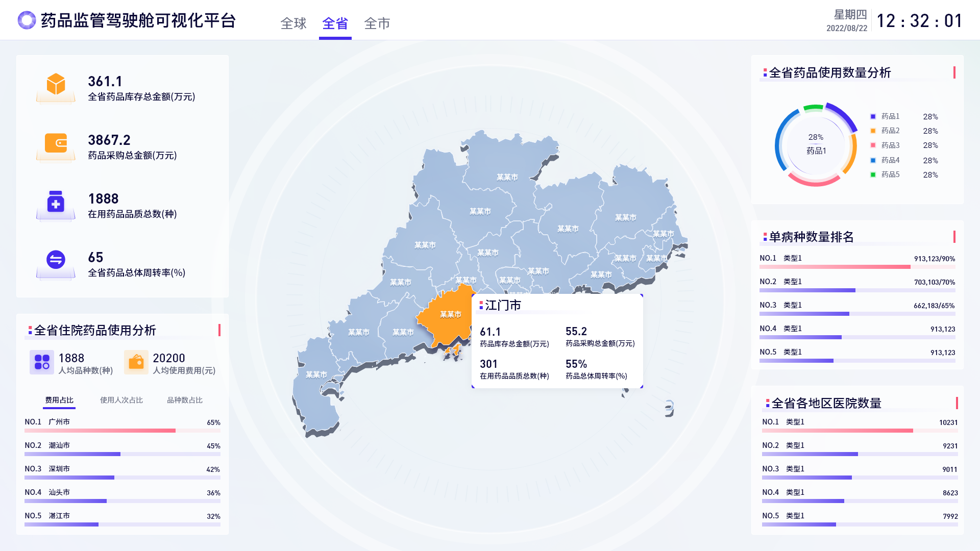980x551 pixels.
Task: Click the purple ring platform logo
Action: (x=27, y=20)
